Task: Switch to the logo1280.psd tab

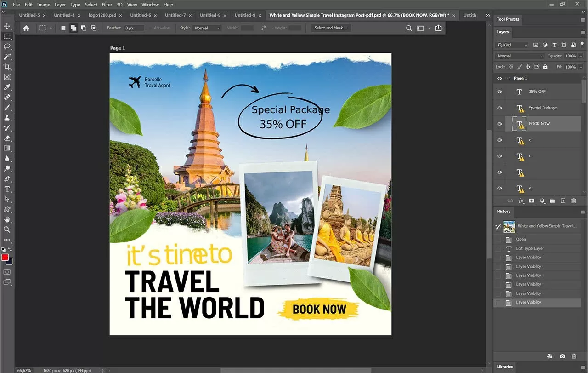Action: 102,15
